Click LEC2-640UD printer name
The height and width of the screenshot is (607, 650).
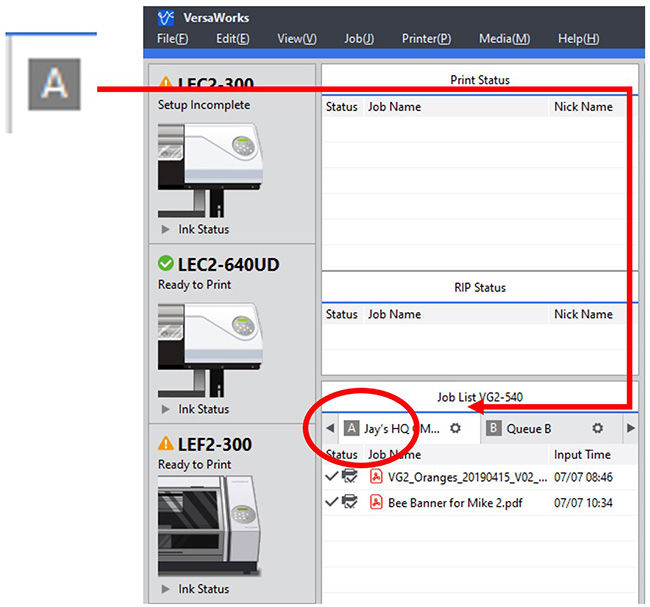pos(228,265)
